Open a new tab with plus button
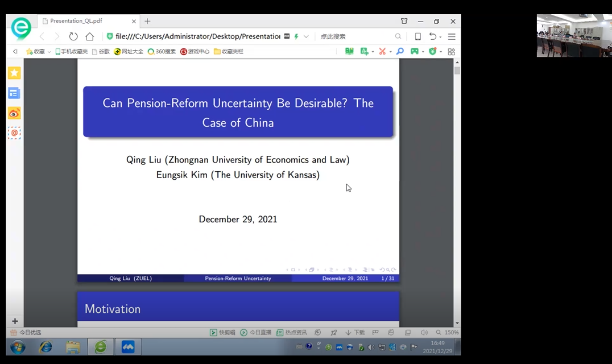This screenshot has width=612, height=364. [x=147, y=21]
